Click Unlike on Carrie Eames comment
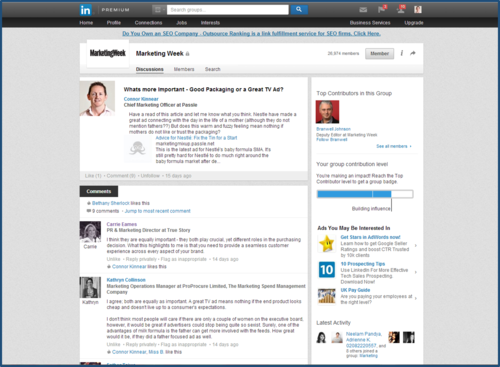 click(113, 259)
